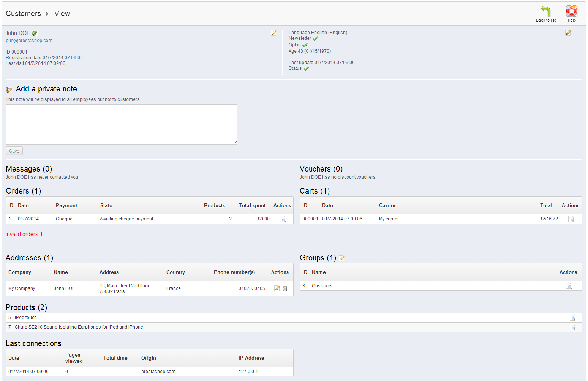Toggle the Newsletter checkmark status
Viewport: 588px width, 381px height.
coord(315,39)
